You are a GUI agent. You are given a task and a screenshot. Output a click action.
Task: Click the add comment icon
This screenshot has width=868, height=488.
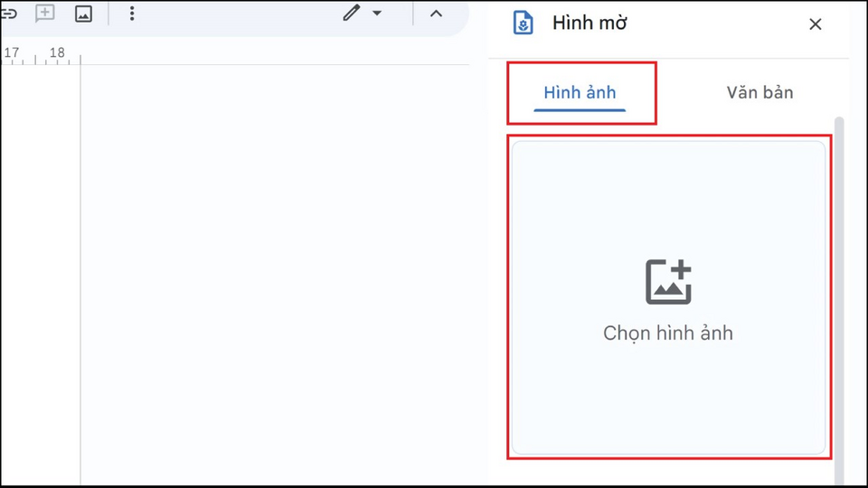tap(44, 14)
